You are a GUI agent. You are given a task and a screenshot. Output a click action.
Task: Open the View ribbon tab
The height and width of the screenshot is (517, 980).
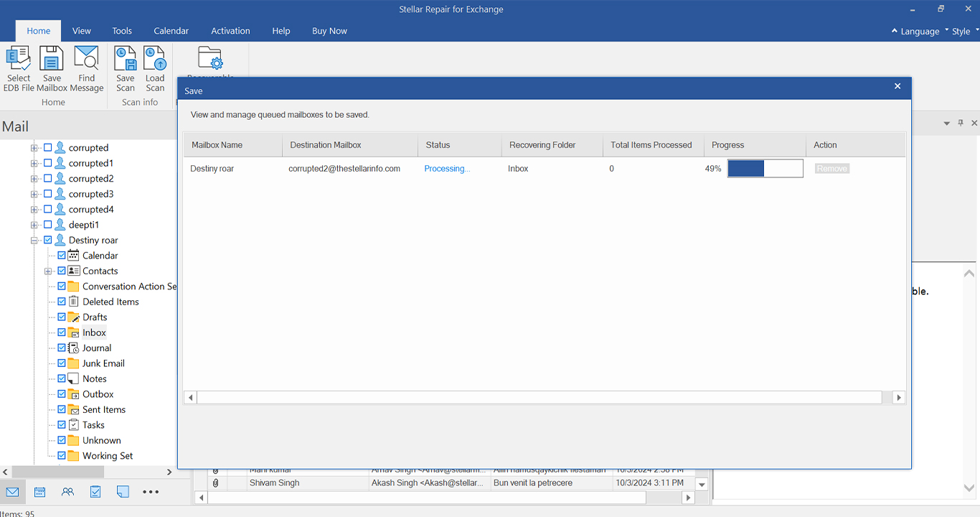tap(82, 31)
